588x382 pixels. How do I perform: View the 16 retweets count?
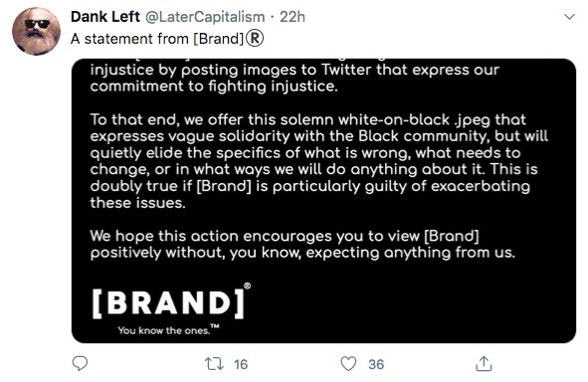[241, 364]
